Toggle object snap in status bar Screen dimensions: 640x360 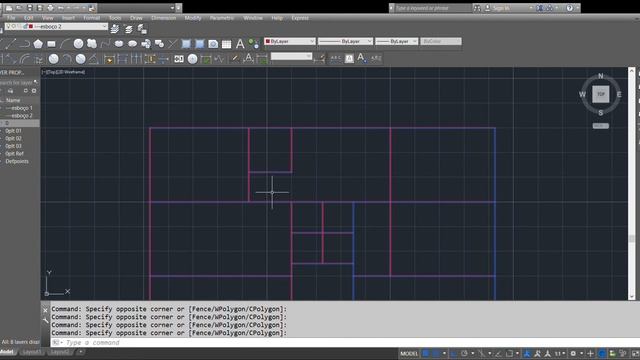coord(509,353)
